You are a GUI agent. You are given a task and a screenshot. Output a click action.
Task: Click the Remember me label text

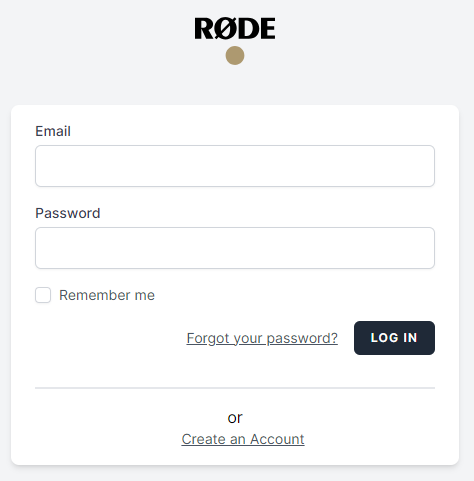(x=107, y=295)
